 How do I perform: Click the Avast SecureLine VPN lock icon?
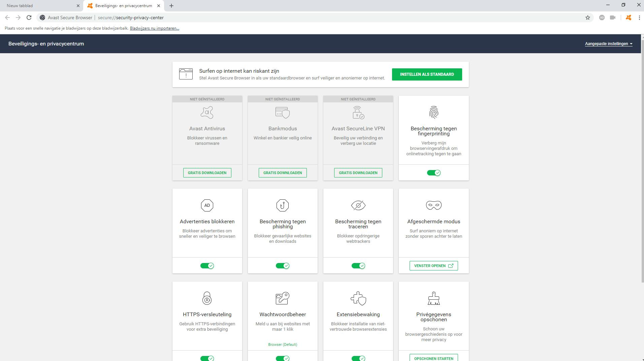[358, 112]
